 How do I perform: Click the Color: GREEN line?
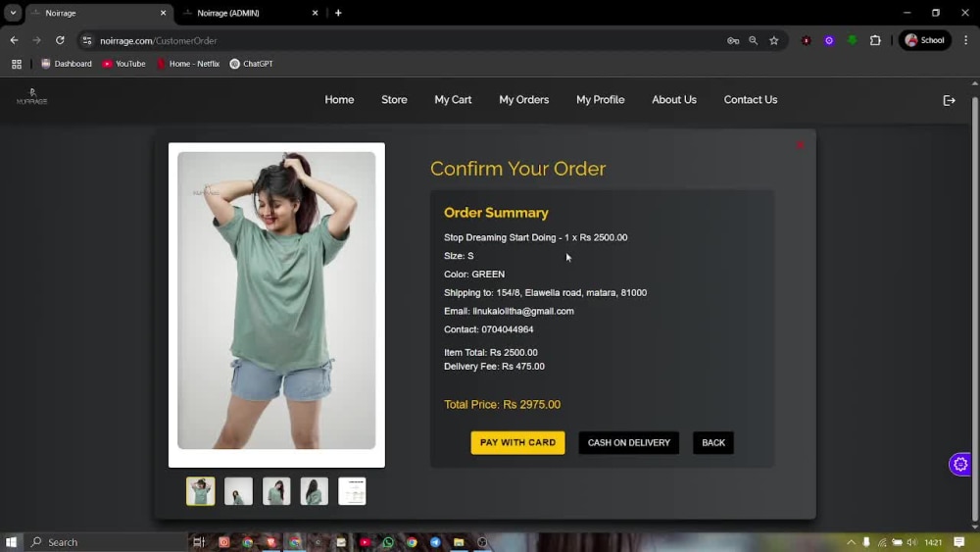click(473, 274)
